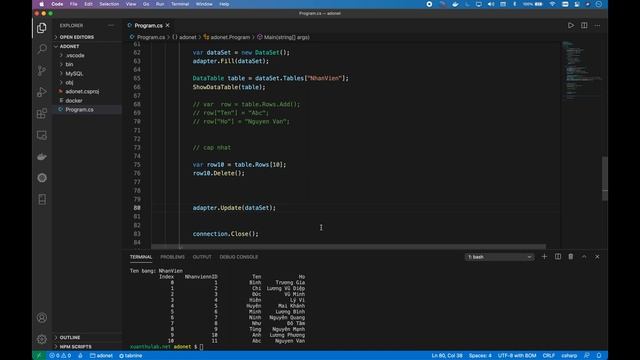Change indentation Spaces: 4 setting
This screenshot has height=360, width=640.
(x=480, y=356)
